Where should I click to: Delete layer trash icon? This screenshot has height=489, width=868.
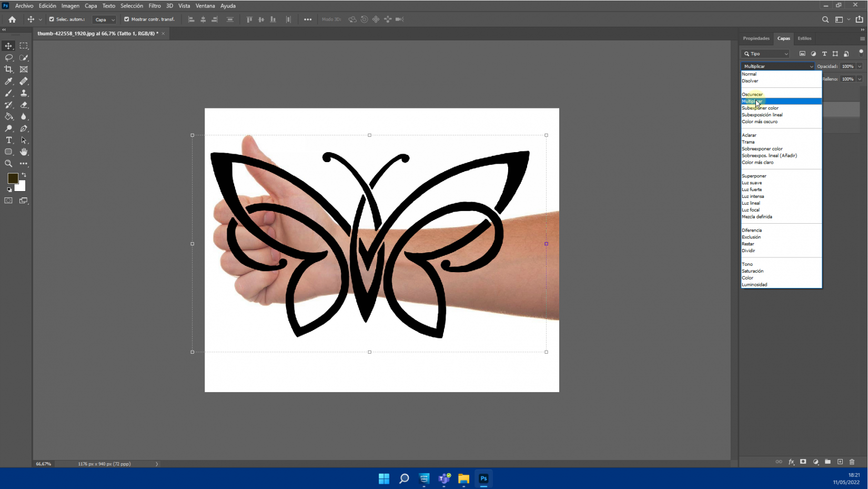(x=852, y=462)
